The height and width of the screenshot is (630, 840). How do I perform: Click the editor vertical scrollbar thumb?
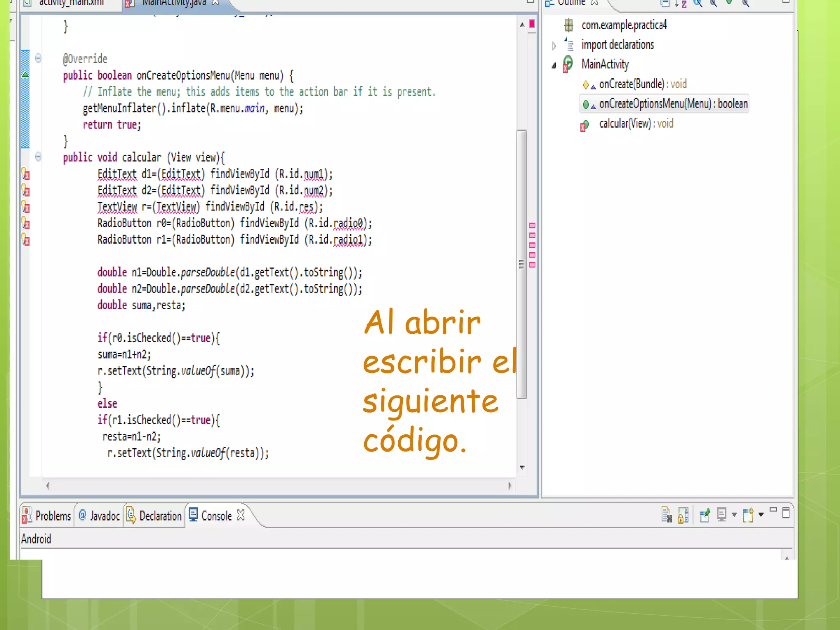[x=522, y=264]
